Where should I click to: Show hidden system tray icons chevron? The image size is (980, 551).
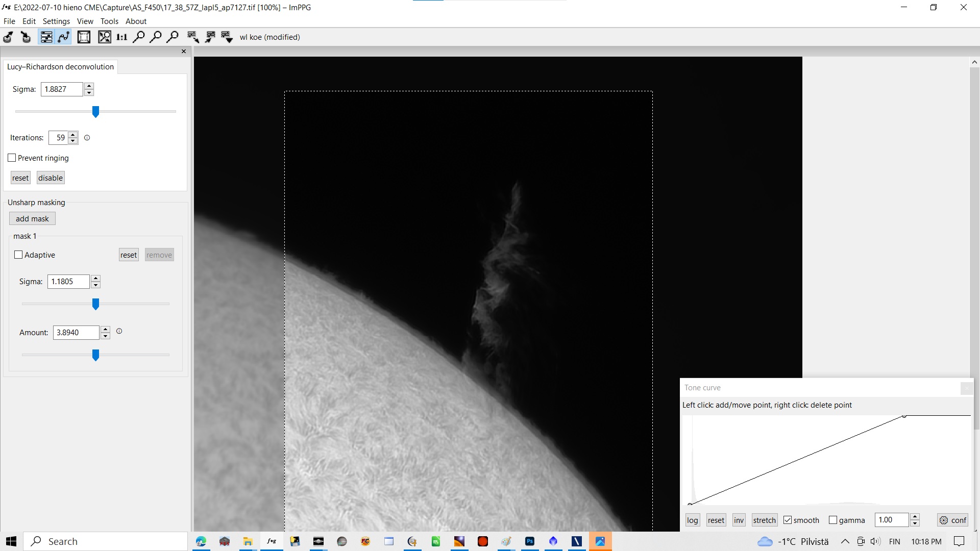(845, 541)
